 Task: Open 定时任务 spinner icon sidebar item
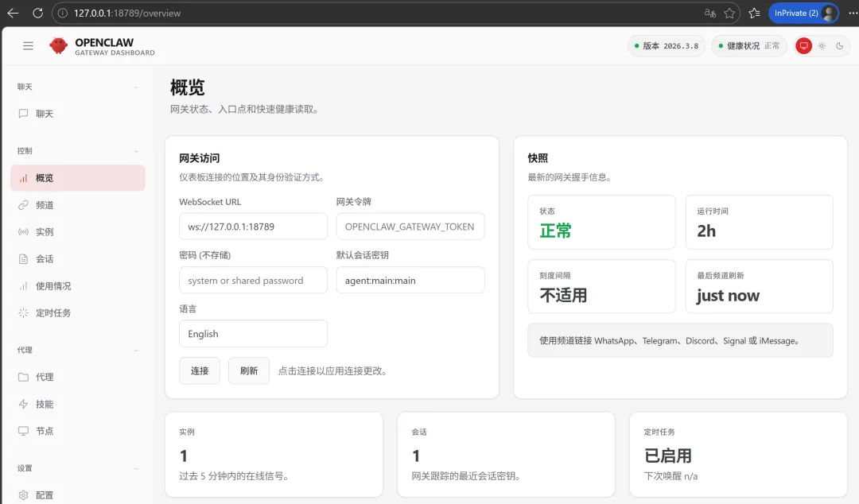[x=78, y=312]
